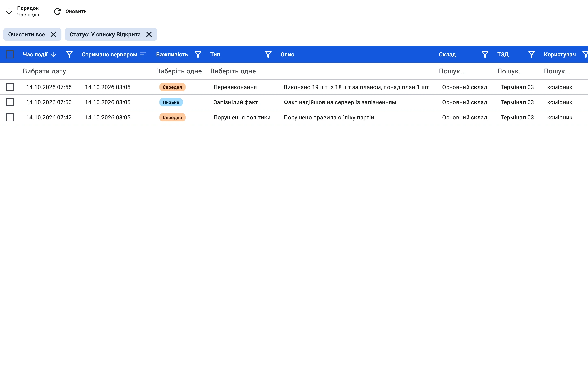Click the Опис column header
The width and height of the screenshot is (588, 368).
click(287, 55)
